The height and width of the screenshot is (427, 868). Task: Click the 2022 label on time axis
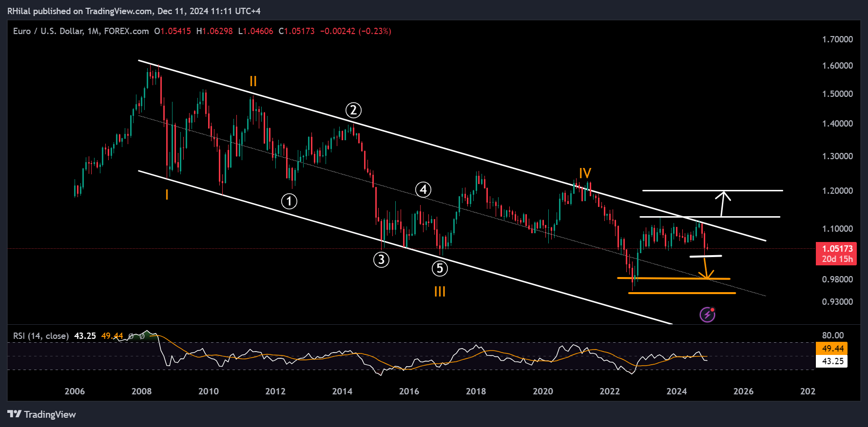(610, 391)
